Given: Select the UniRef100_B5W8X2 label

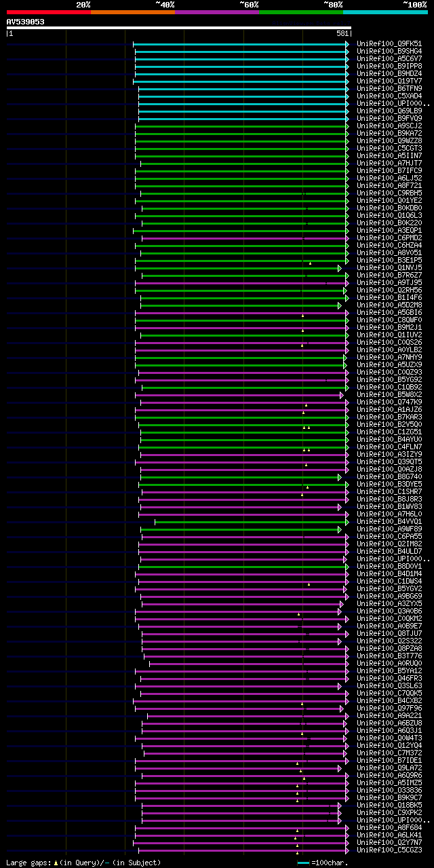Looking at the screenshot, I should (389, 394).
